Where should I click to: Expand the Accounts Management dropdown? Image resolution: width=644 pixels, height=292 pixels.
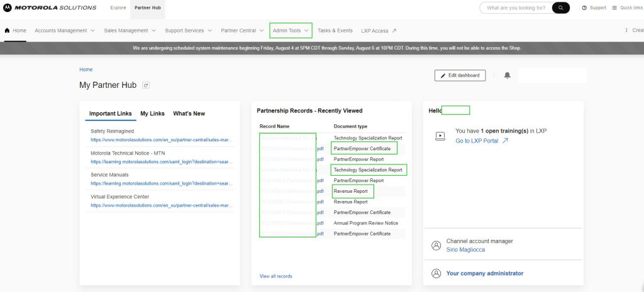coord(65,31)
